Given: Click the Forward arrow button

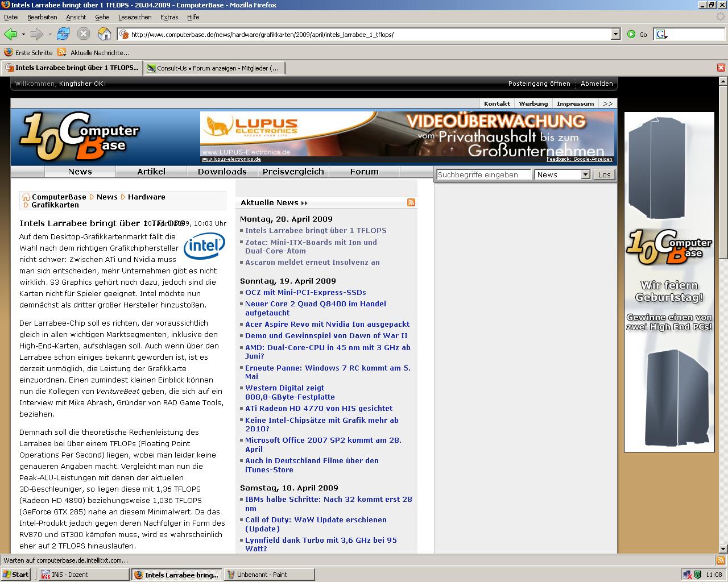Looking at the screenshot, I should coord(37,34).
